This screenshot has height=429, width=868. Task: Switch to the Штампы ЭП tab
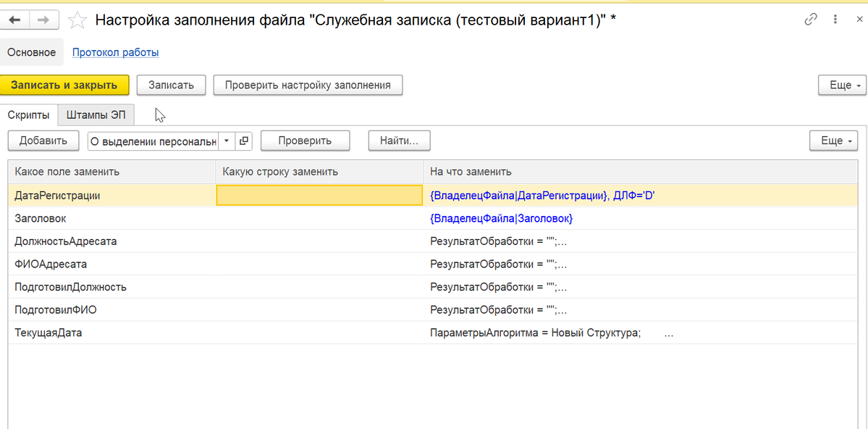pos(96,115)
